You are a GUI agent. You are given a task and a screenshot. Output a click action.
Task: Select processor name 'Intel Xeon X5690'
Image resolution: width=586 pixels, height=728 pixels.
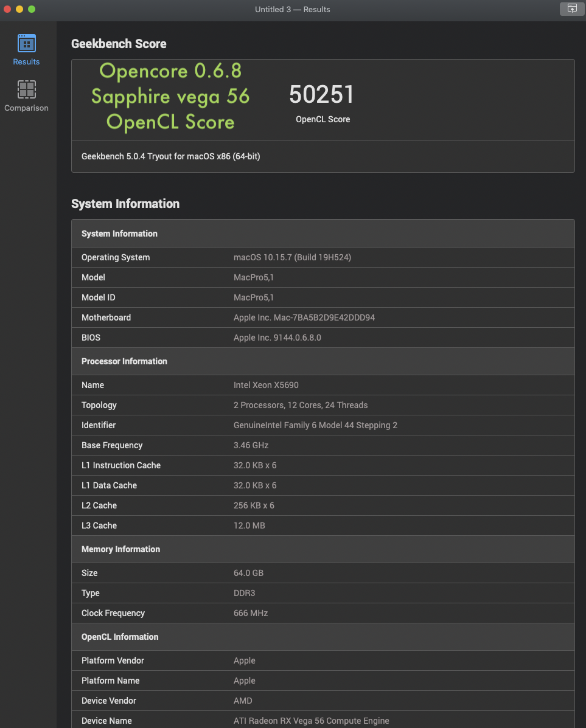coord(266,385)
